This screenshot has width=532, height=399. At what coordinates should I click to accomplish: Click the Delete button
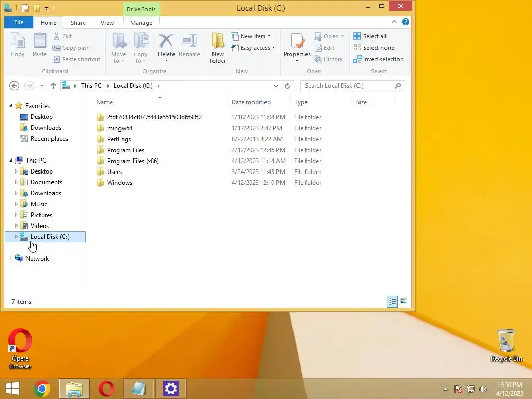click(166, 44)
